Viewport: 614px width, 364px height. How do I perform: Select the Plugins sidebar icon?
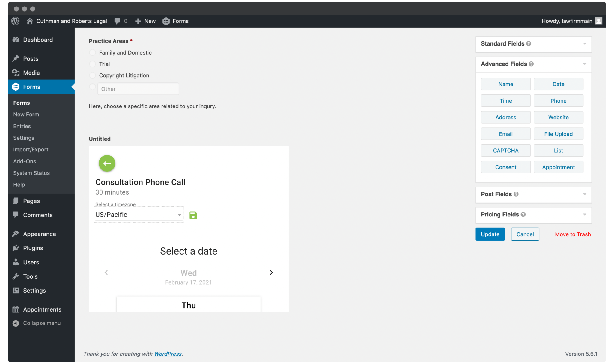[x=16, y=248]
